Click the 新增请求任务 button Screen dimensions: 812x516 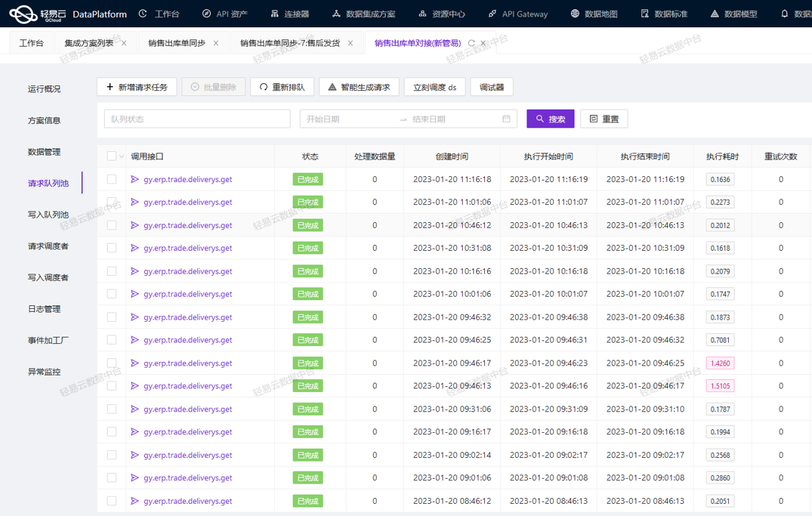(x=137, y=87)
